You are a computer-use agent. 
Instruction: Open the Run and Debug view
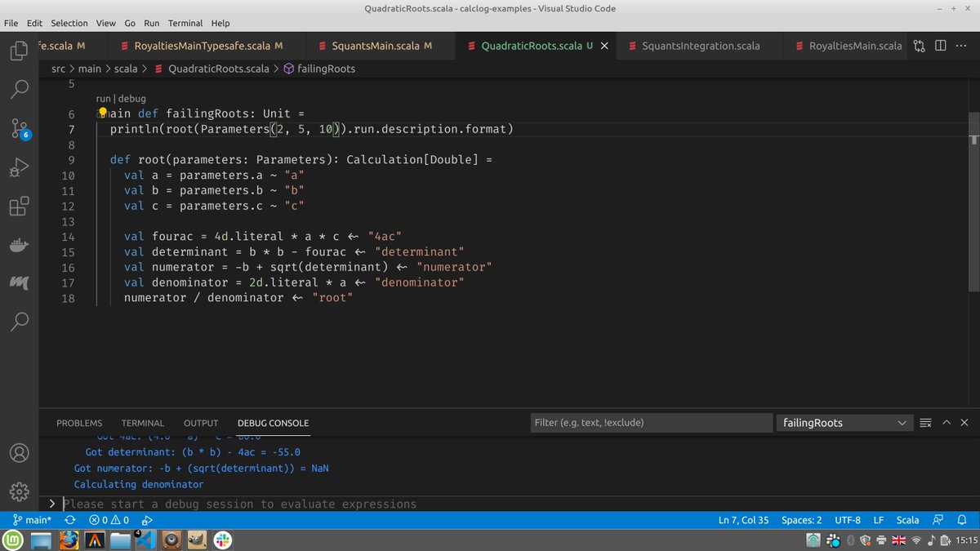point(19,167)
